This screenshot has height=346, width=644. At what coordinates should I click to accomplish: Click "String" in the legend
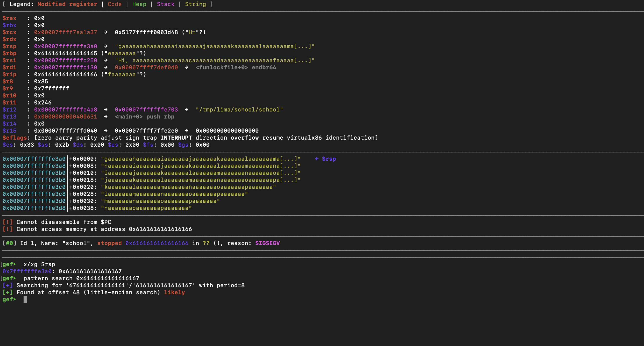[195, 4]
